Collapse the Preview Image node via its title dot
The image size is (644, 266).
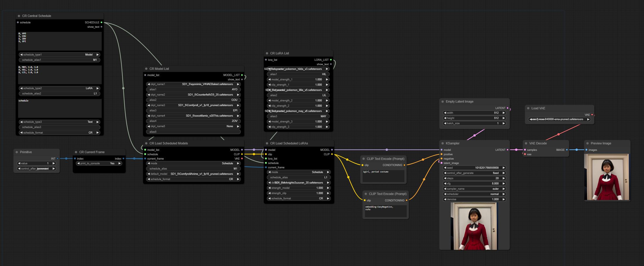point(588,144)
